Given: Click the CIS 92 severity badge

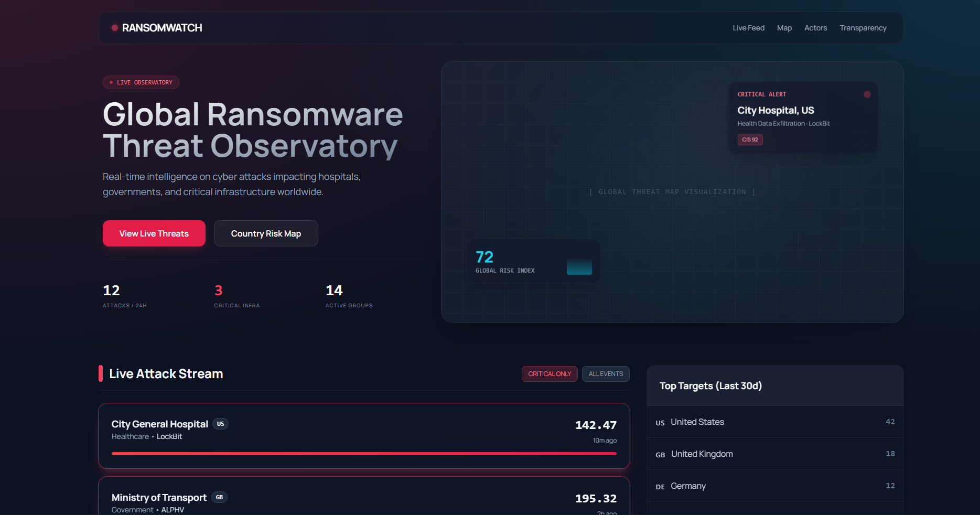Looking at the screenshot, I should point(750,140).
